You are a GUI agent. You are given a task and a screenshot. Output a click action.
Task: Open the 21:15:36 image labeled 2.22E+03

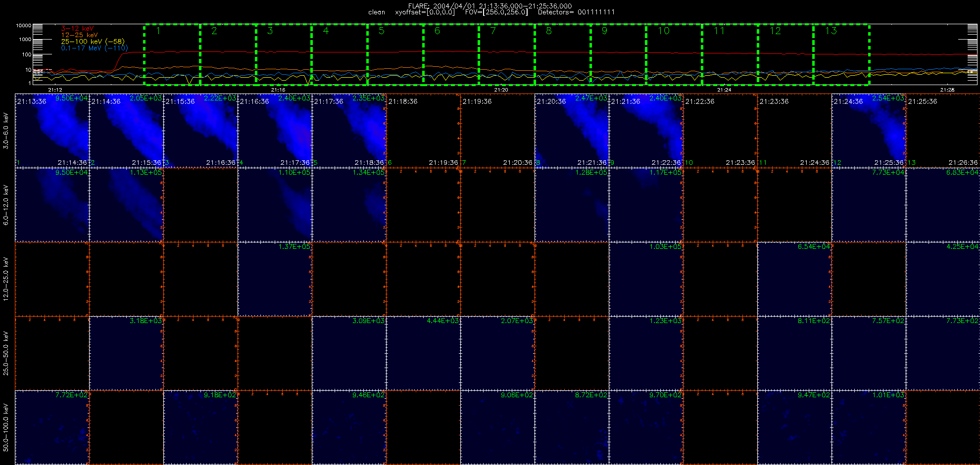pos(201,131)
